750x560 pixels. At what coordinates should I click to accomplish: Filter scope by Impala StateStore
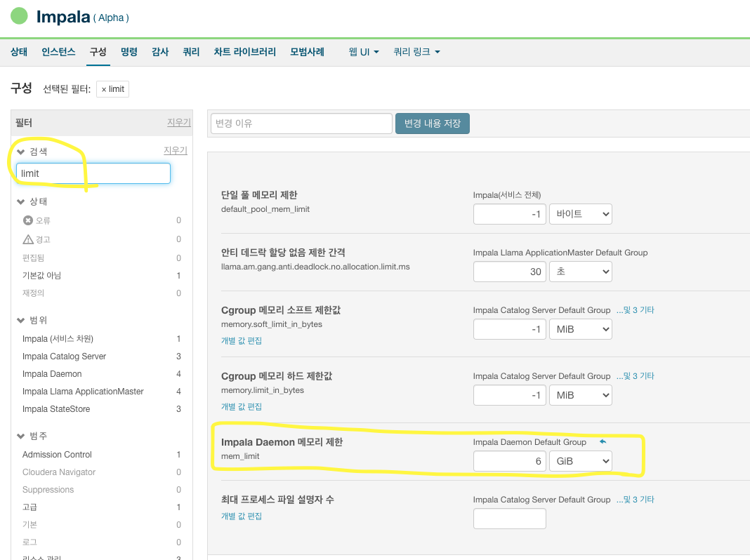[56, 409]
